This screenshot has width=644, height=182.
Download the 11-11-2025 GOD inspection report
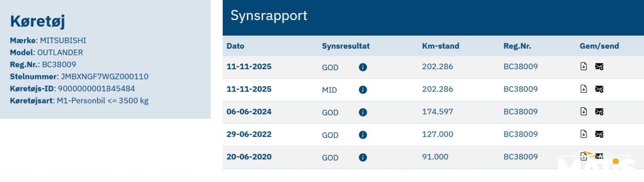pos(584,66)
